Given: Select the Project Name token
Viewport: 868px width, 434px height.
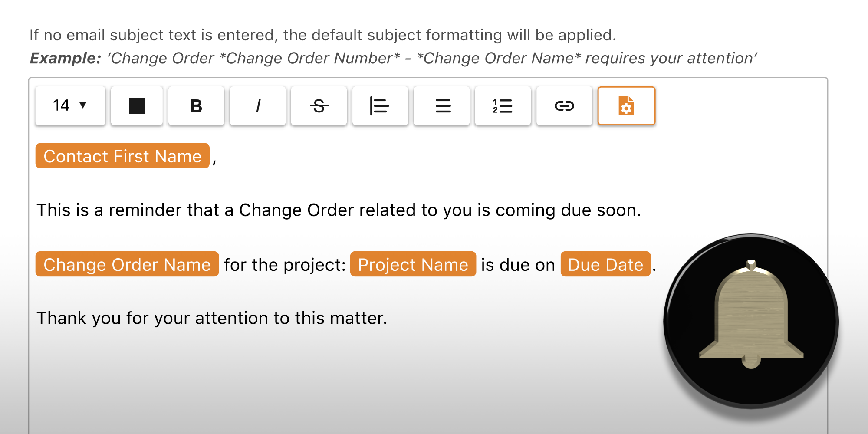Looking at the screenshot, I should click(x=412, y=264).
